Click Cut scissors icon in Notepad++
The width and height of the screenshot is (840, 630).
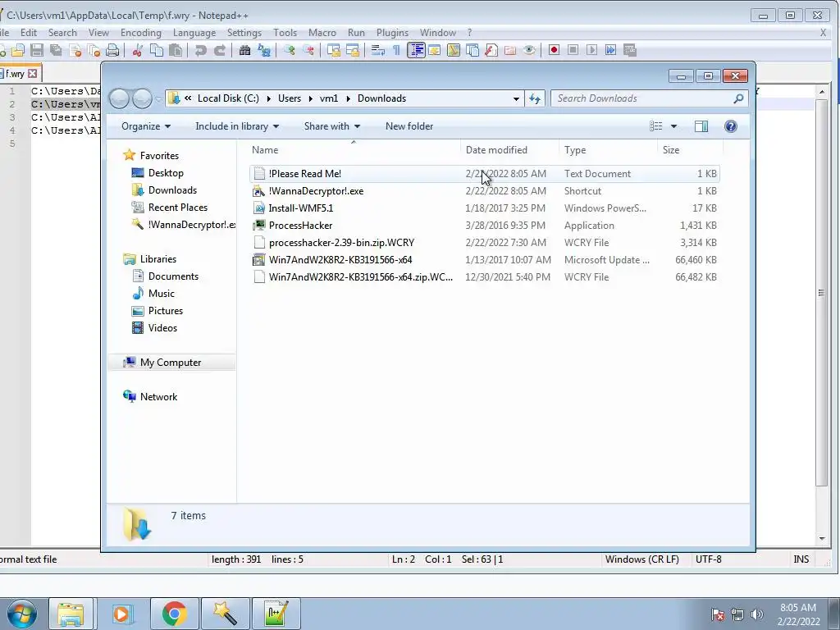(x=137, y=50)
